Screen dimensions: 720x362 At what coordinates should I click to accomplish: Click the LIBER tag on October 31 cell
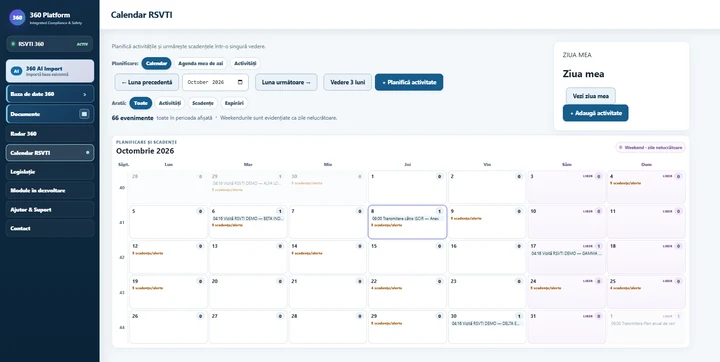coord(588,316)
